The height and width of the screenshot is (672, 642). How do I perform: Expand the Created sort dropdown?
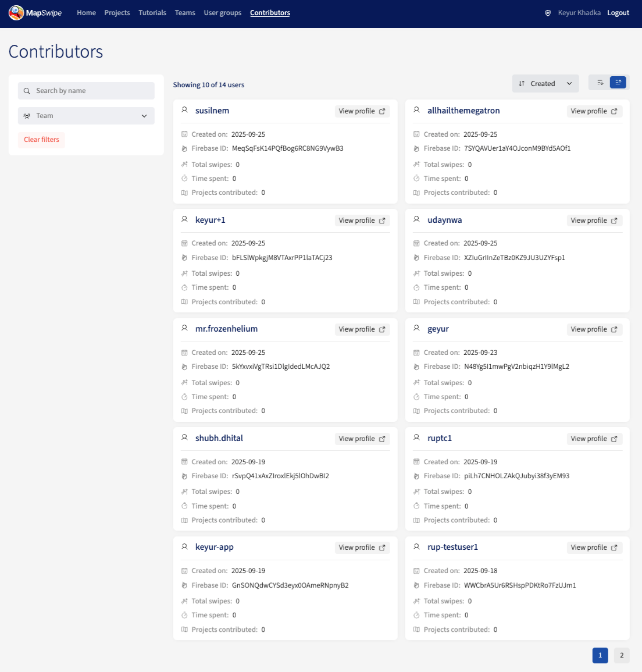pos(545,84)
